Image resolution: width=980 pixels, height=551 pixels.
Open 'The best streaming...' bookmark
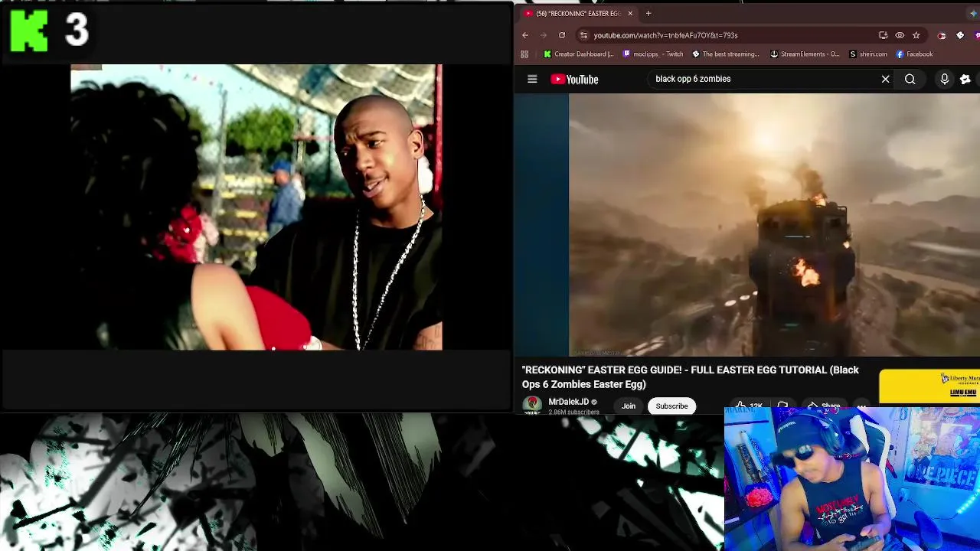725,54
